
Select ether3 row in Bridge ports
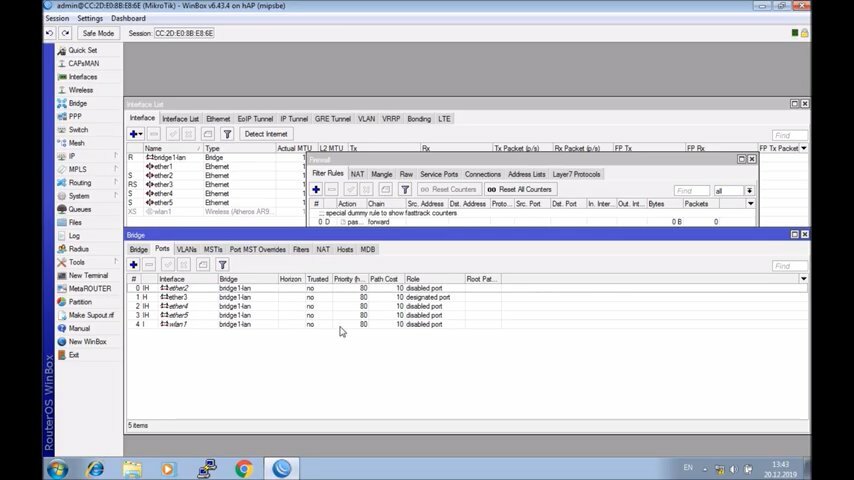[x=467, y=297]
